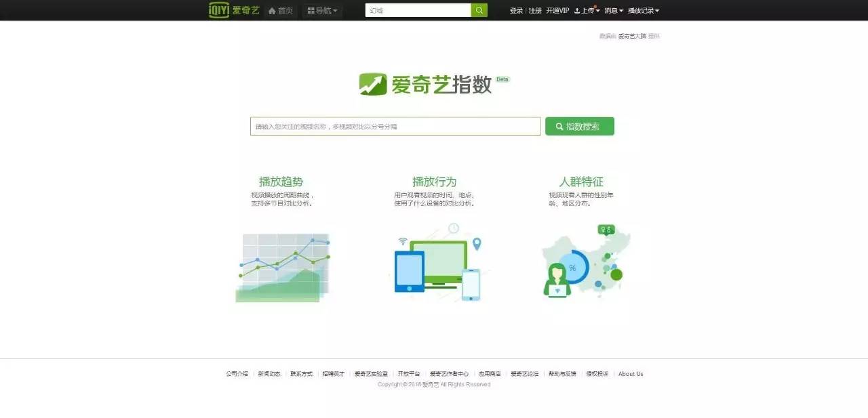Open 爱奇艺实验室 in the footer

372,374
